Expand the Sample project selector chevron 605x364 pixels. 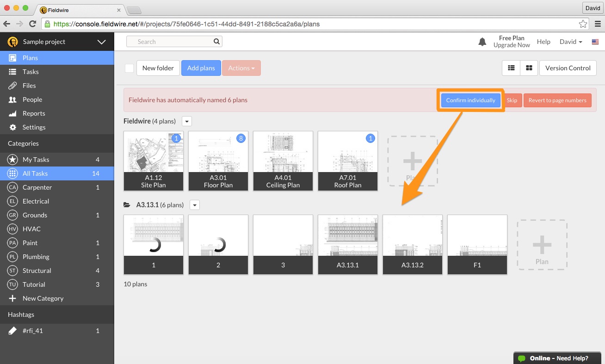click(x=102, y=42)
